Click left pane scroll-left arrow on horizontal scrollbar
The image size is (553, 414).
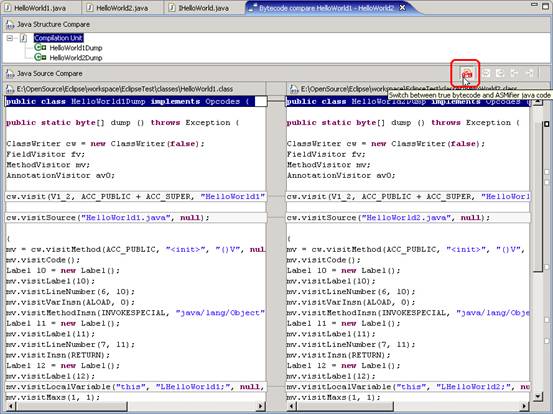tap(10, 406)
